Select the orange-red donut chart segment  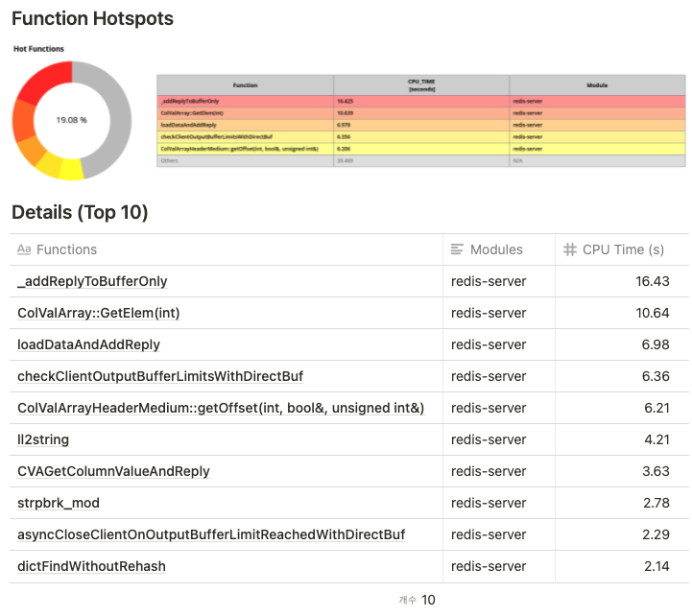point(23,120)
